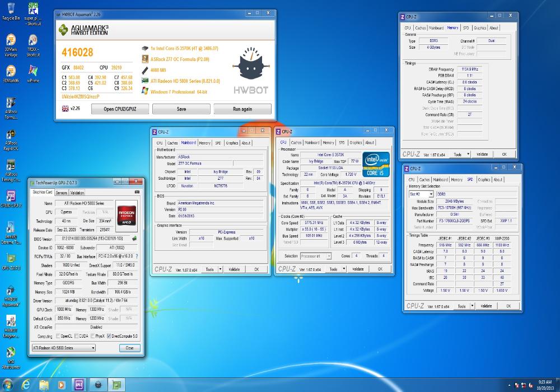
Task: Click the GPU-Z screenshot camera icon
Action: pyautogui.click(x=137, y=192)
